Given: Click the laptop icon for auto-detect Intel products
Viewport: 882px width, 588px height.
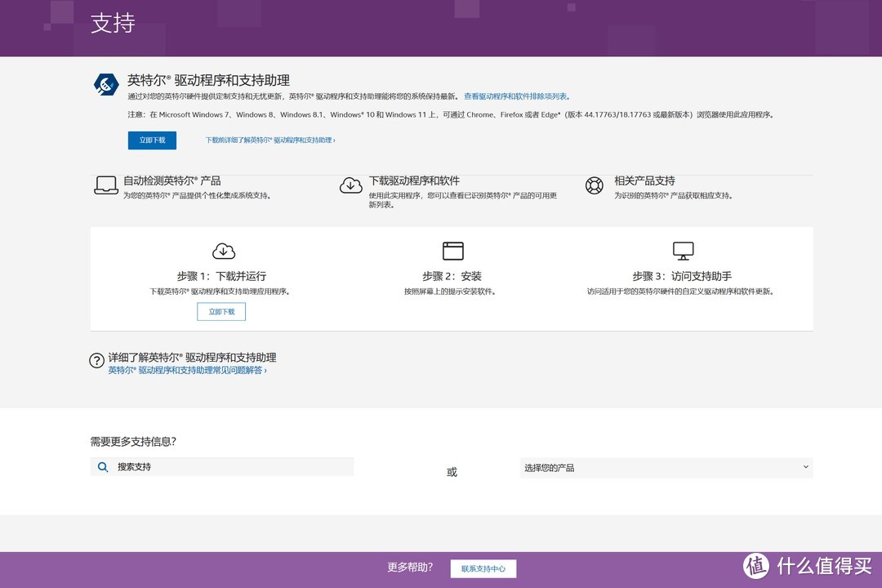Looking at the screenshot, I should tap(105, 185).
